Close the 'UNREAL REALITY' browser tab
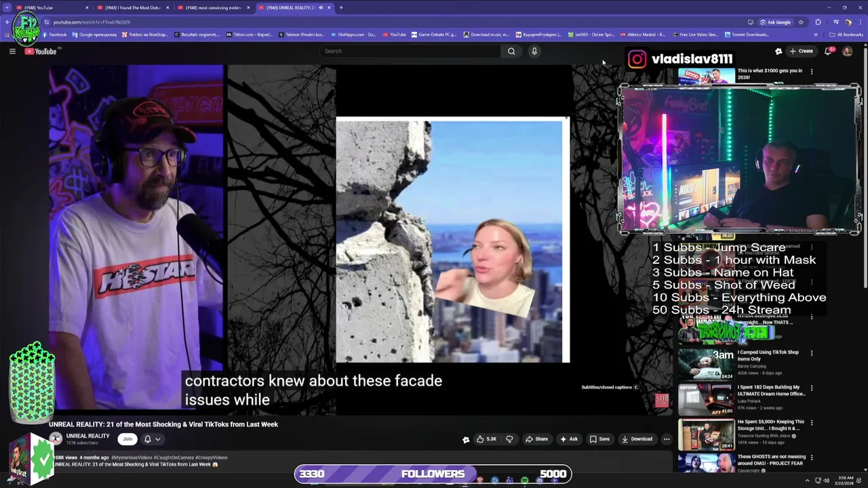Image resolution: width=868 pixels, height=488 pixels. 329,7
